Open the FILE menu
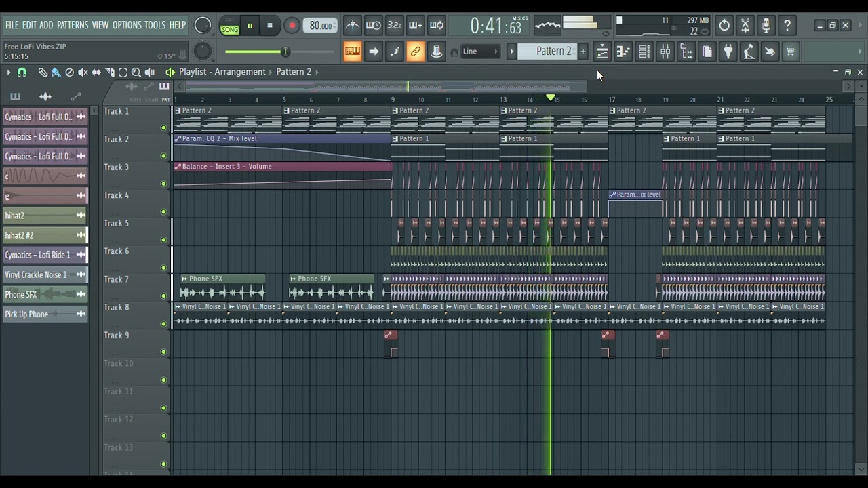Image resolution: width=868 pixels, height=488 pixels. click(12, 25)
